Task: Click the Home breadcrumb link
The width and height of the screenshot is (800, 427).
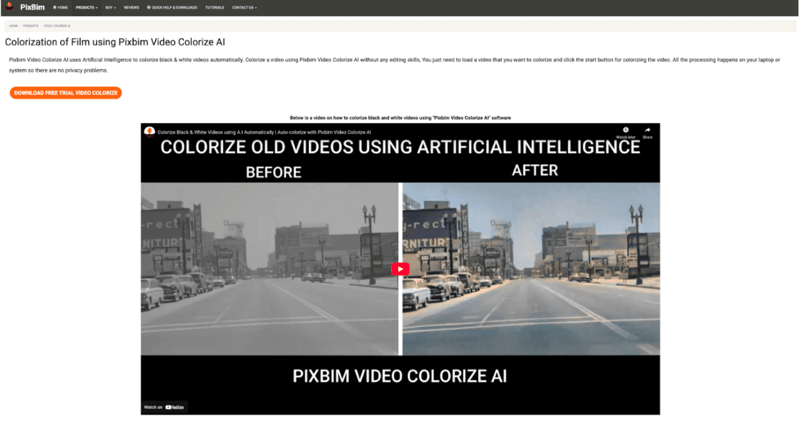Action: [x=13, y=25]
